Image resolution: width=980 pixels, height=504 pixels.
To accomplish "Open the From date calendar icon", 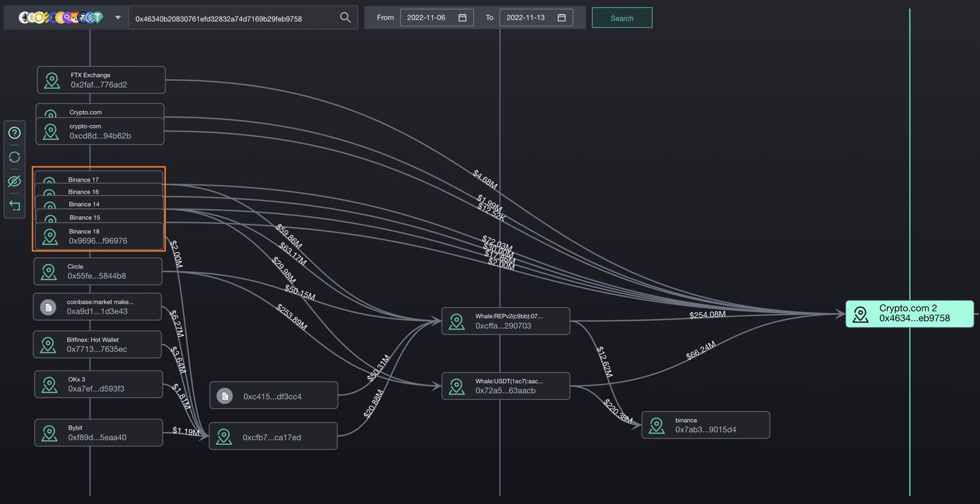I will pyautogui.click(x=462, y=18).
